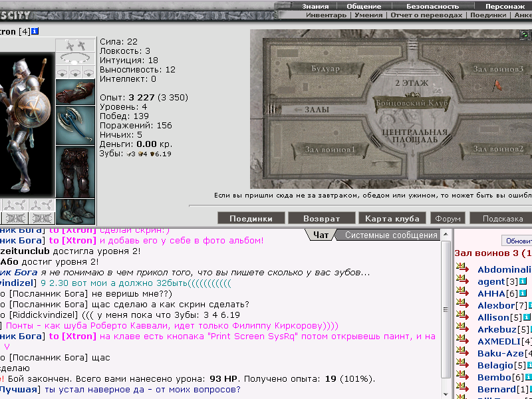Switch to the Чат tab

click(321, 235)
